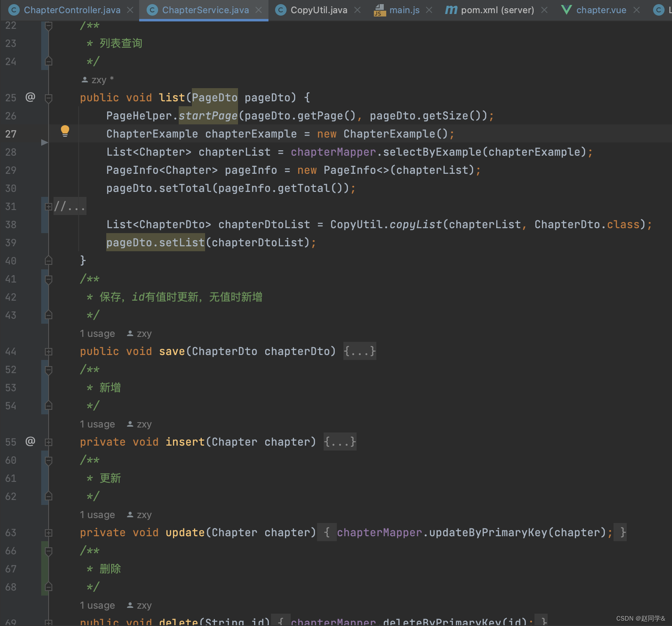Image resolution: width=672 pixels, height=626 pixels.
Task: Expand the folded delete method at line 69
Action: coord(49,623)
